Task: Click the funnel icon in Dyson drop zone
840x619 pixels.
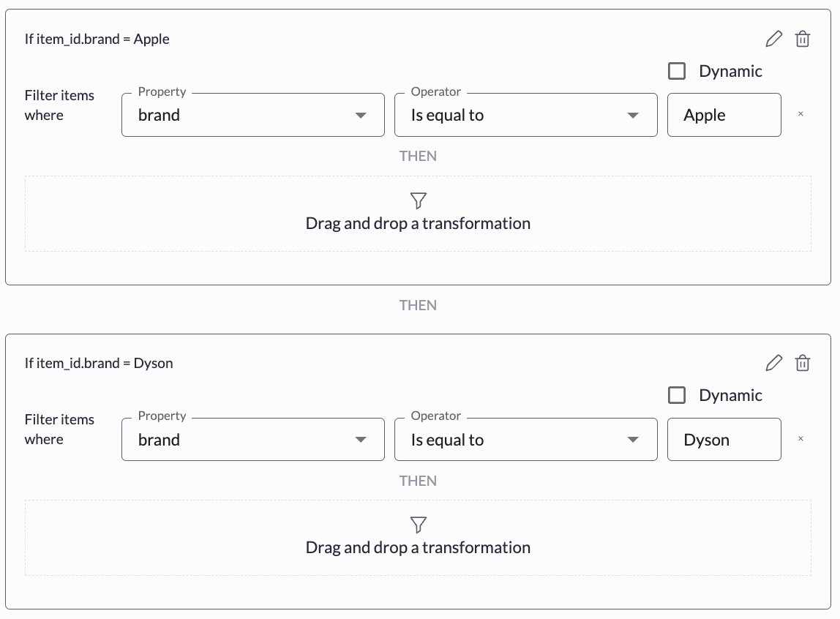Action: 418,525
